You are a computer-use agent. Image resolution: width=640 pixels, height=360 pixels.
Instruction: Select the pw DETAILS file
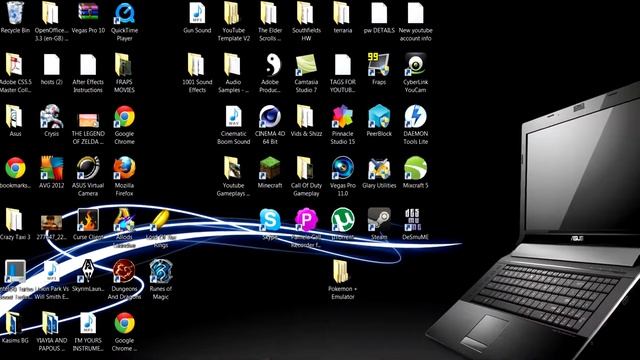[379, 13]
